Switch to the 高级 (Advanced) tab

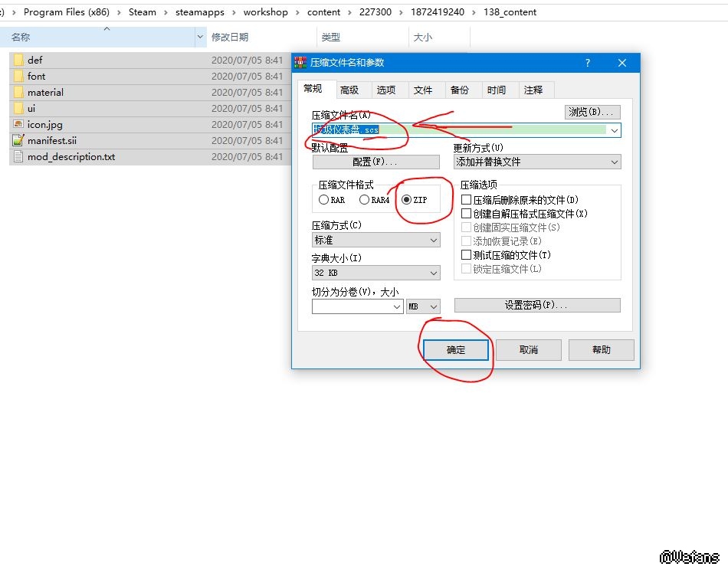349,90
